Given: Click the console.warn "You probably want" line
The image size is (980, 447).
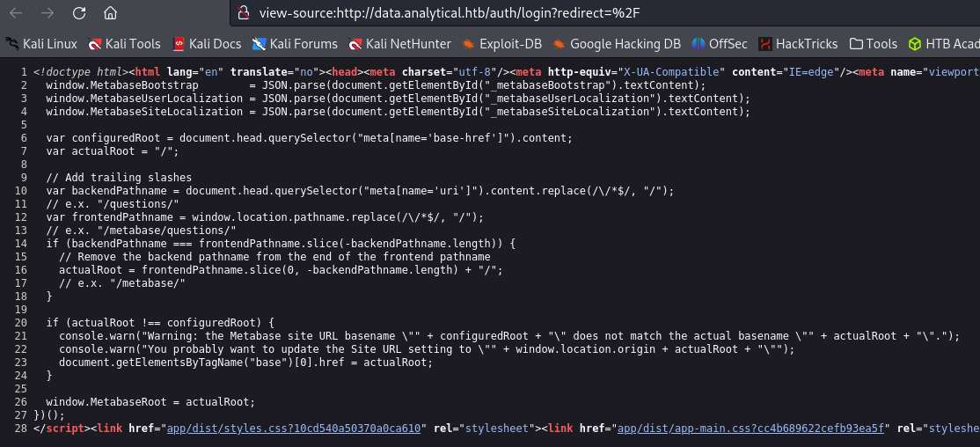Looking at the screenshot, I should coord(427,348).
